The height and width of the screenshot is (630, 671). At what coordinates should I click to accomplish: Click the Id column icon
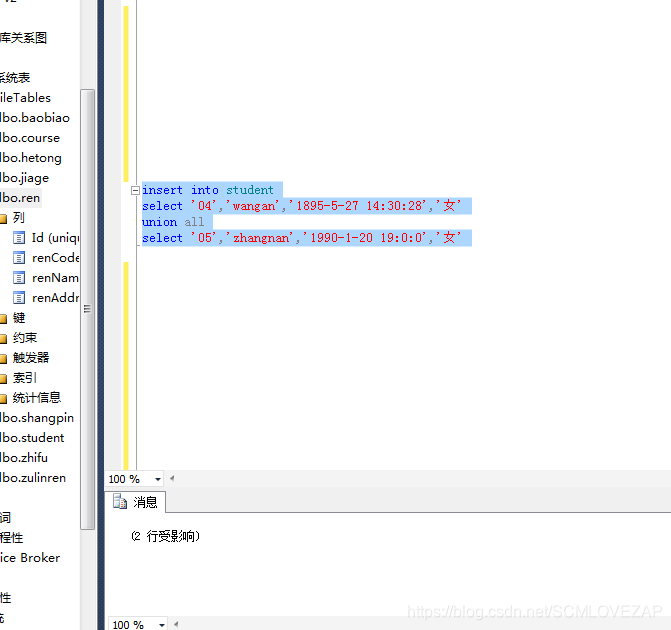(x=19, y=238)
